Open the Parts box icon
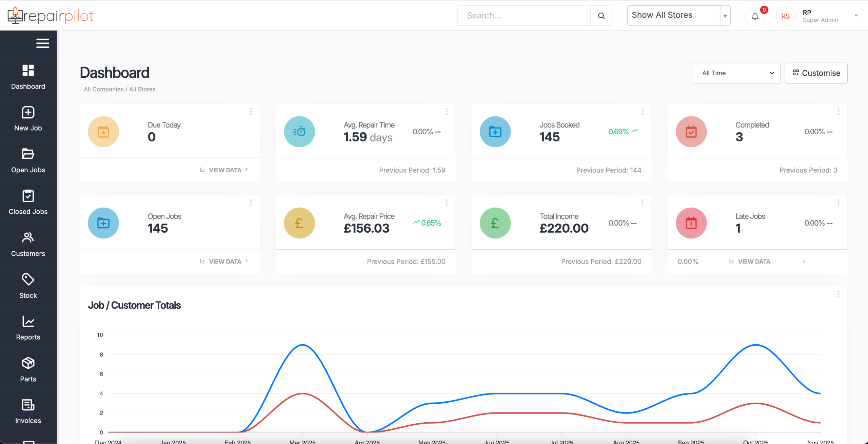 [28, 363]
